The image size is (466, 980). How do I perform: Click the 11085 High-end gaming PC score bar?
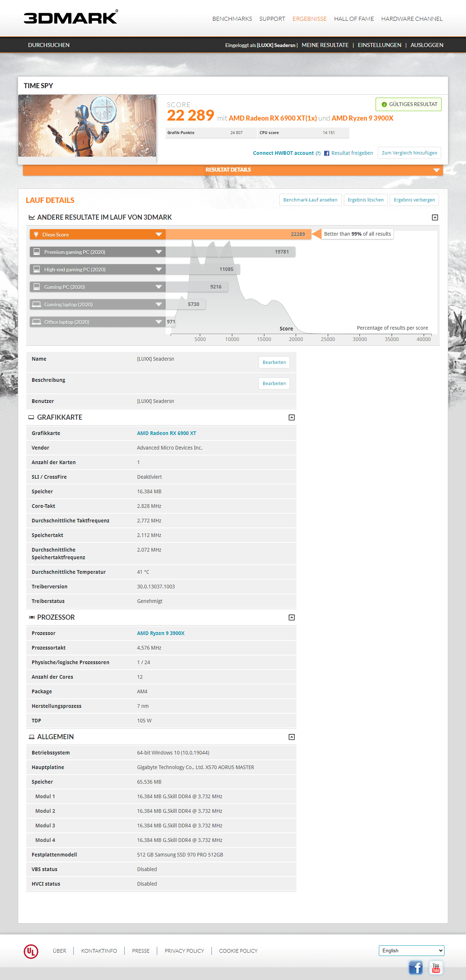[x=202, y=269]
